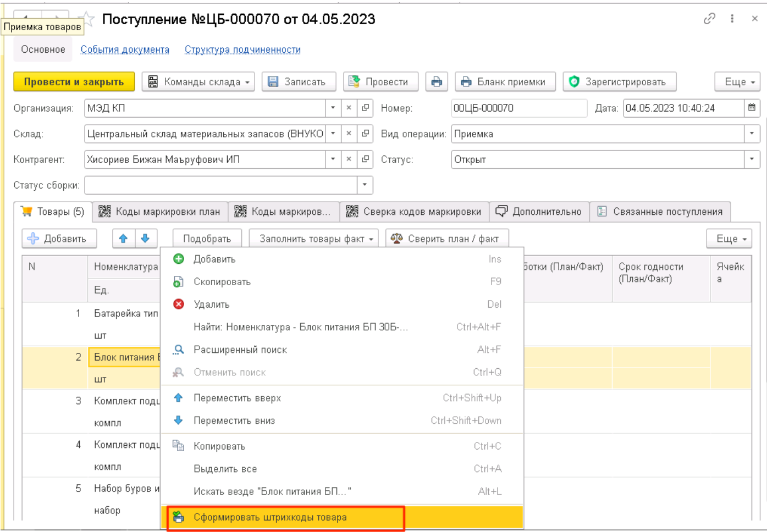Choose Выделить все in context menu

[341, 469]
